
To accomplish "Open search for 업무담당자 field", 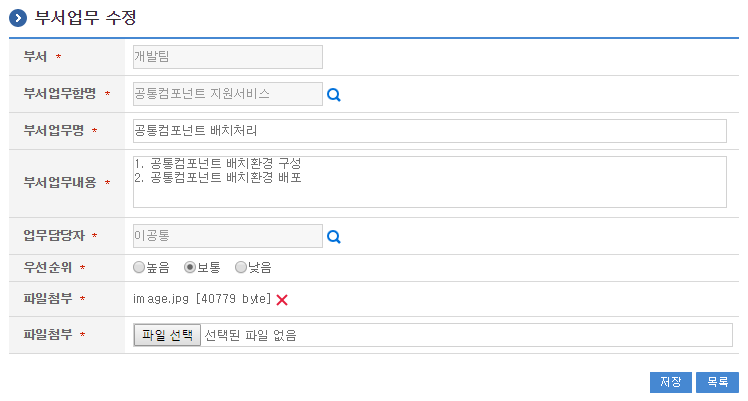I will [335, 237].
